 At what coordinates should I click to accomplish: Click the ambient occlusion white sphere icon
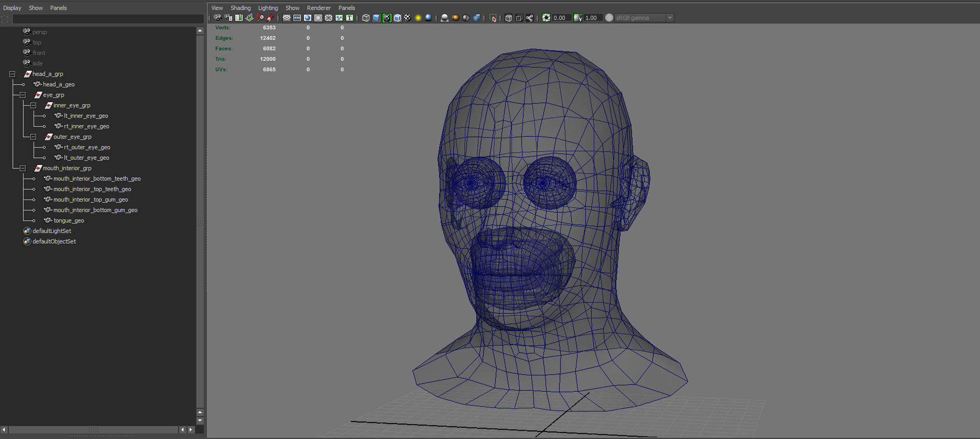click(445, 18)
